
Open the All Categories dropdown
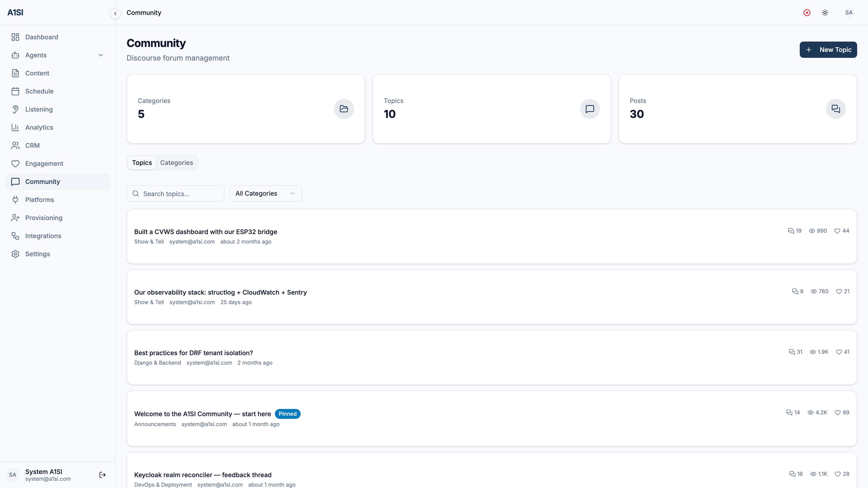tap(266, 193)
